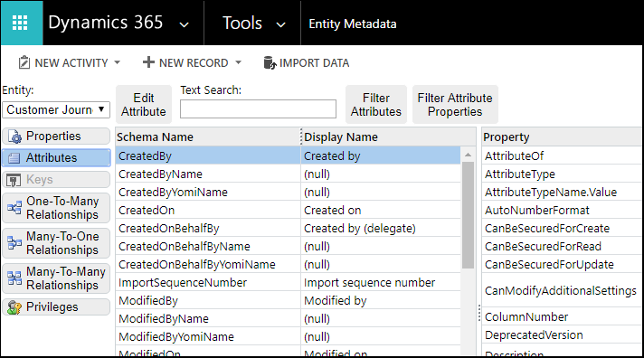Open Many-To-One Relationships tab
644x358 pixels.
tap(56, 243)
